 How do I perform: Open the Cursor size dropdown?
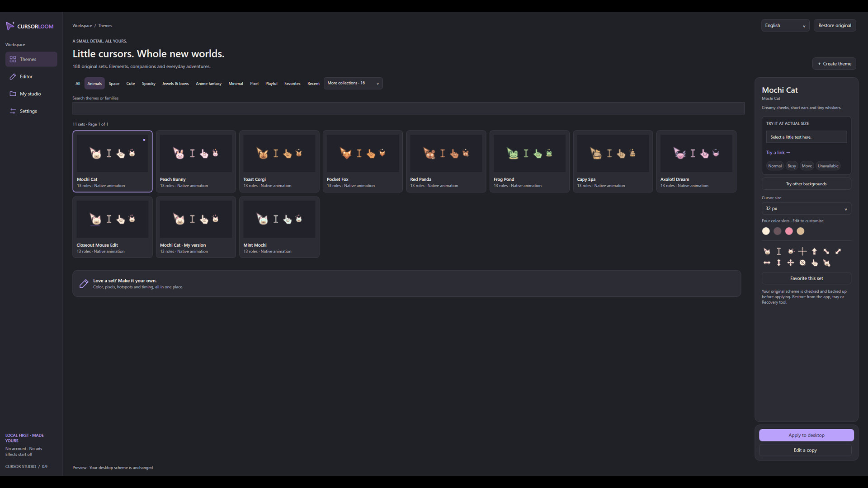pyautogui.click(x=806, y=208)
